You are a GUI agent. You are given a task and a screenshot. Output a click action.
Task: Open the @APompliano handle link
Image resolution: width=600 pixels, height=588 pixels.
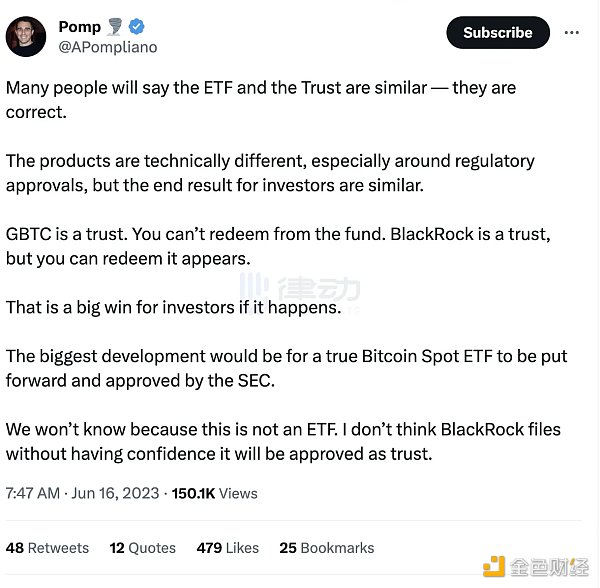click(x=108, y=47)
